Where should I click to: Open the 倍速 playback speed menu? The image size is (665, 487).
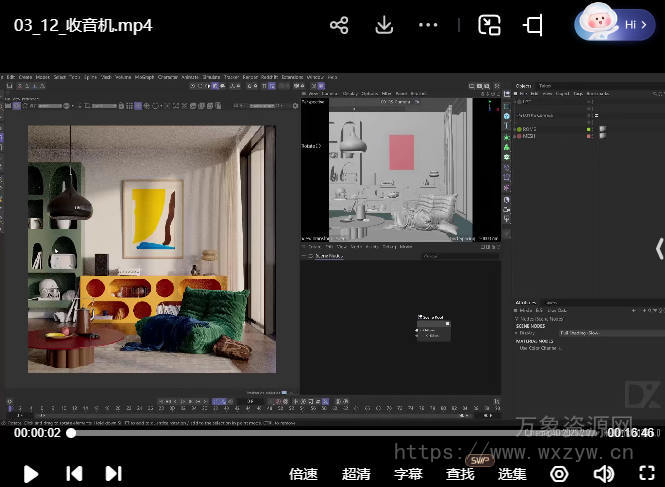(x=303, y=474)
